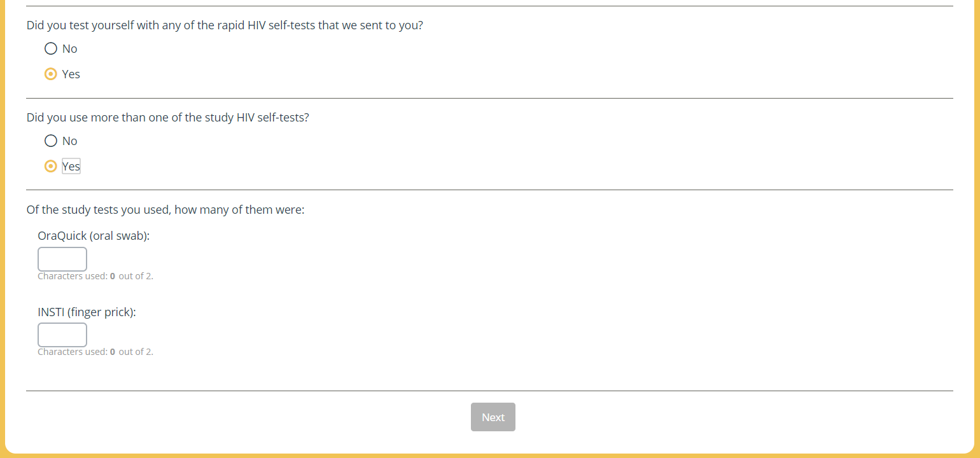Viewport: 980px width, 458px height.
Task: Click the focused "Yes" label under more-than-one question
Action: tap(71, 167)
